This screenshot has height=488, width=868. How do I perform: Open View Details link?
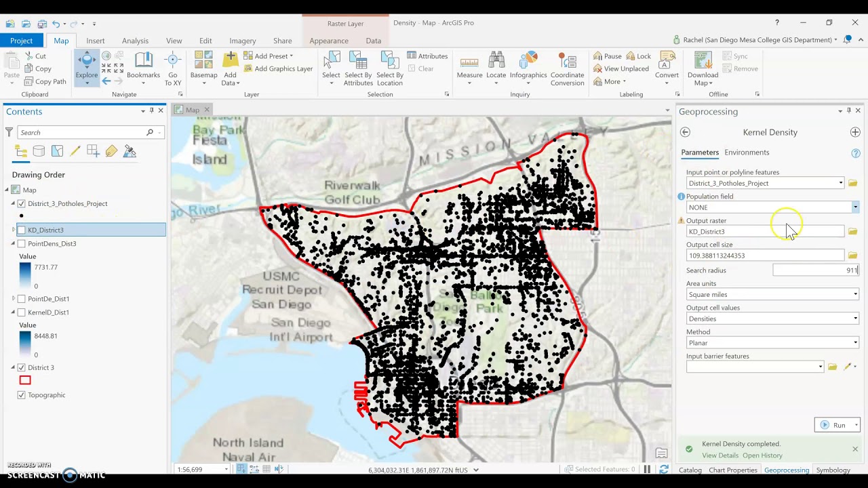point(720,455)
